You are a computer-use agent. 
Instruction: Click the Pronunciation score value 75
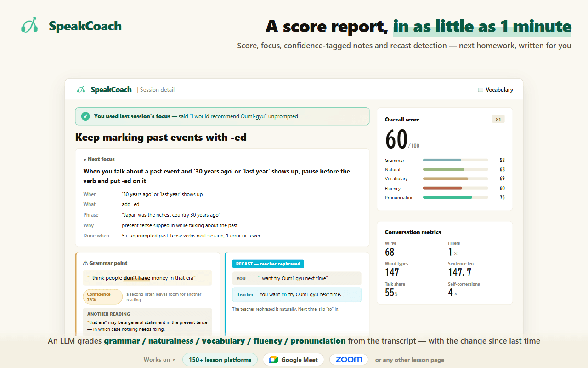pos(502,197)
